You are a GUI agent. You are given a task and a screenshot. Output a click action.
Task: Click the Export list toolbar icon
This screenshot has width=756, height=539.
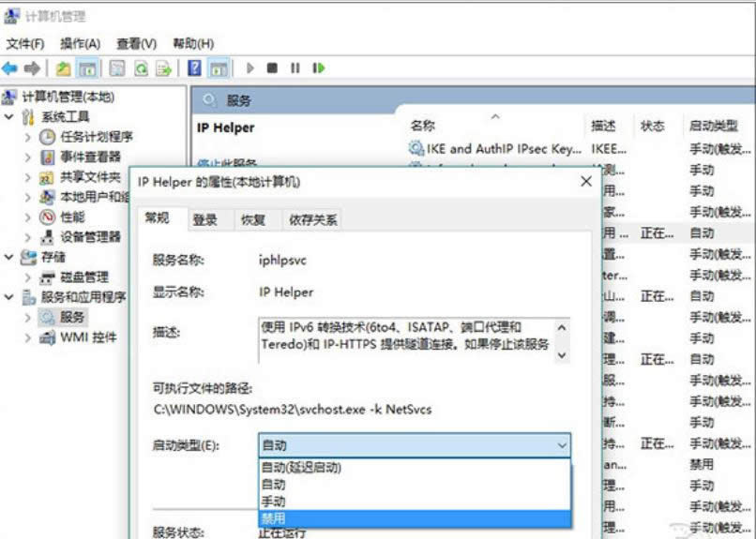(x=163, y=68)
